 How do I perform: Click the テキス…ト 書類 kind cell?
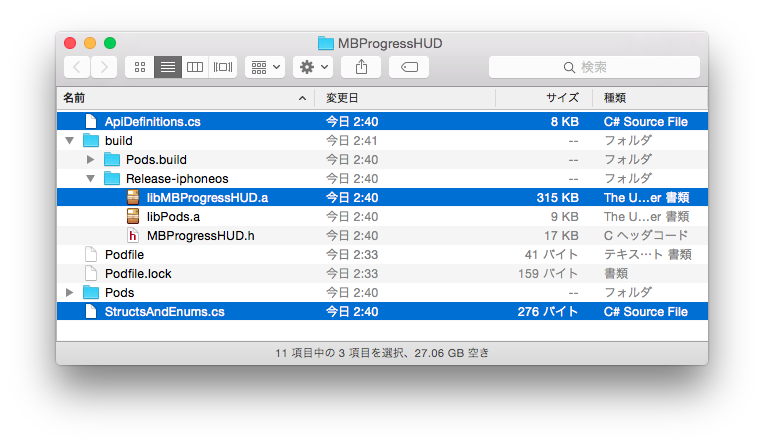(648, 255)
